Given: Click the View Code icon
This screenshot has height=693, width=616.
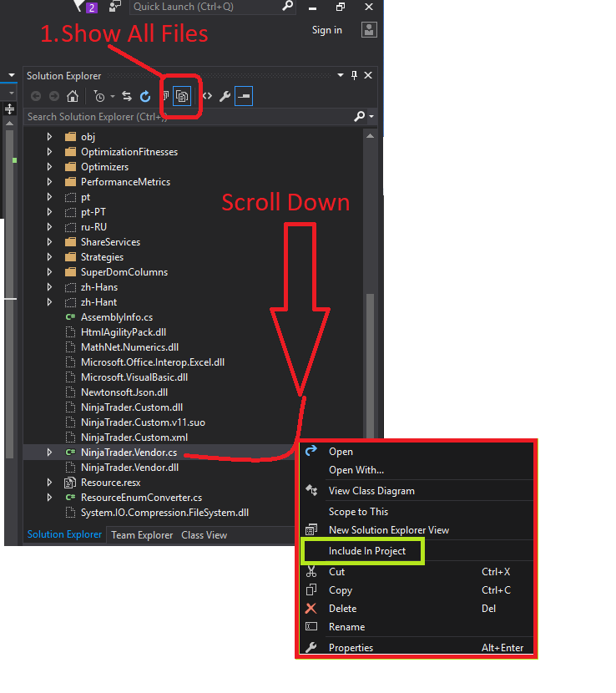Looking at the screenshot, I should pos(207,96).
